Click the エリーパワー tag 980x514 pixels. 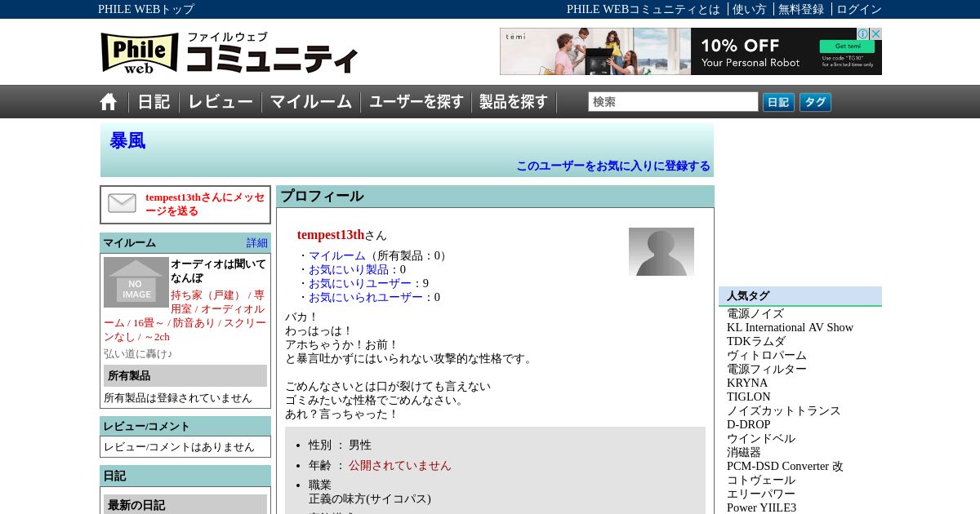click(x=761, y=494)
